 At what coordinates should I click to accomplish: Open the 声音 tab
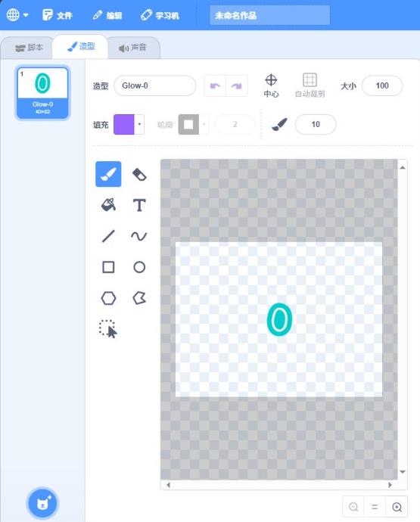pyautogui.click(x=133, y=48)
